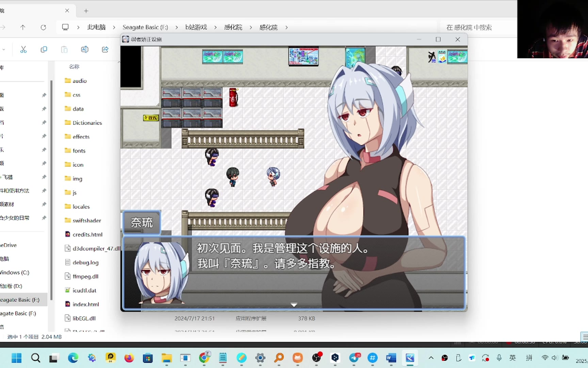Open the index.html file
The width and height of the screenshot is (588, 368).
click(x=85, y=304)
